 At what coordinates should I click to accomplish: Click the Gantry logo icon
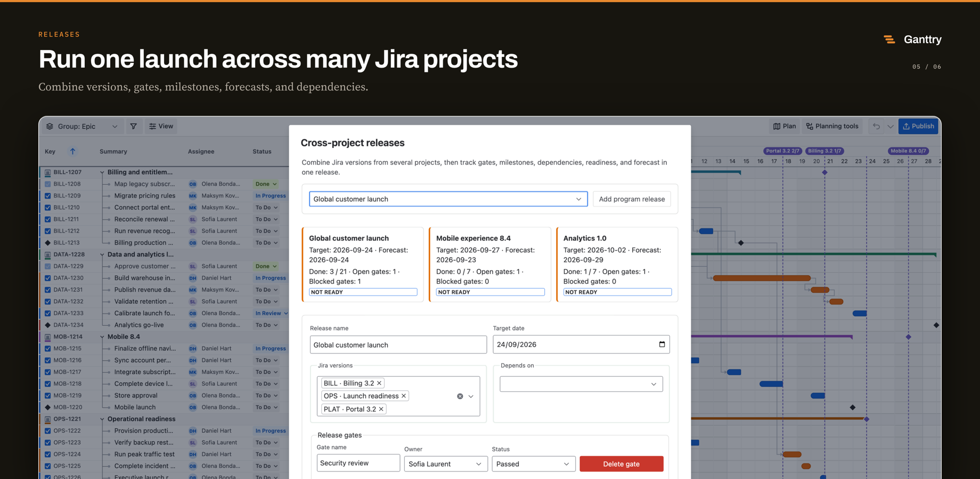pyautogui.click(x=889, y=39)
